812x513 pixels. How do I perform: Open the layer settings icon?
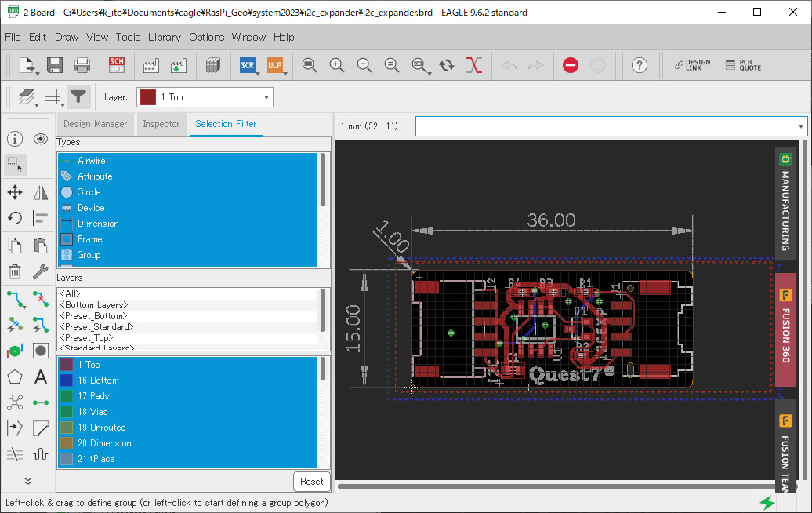point(27,97)
